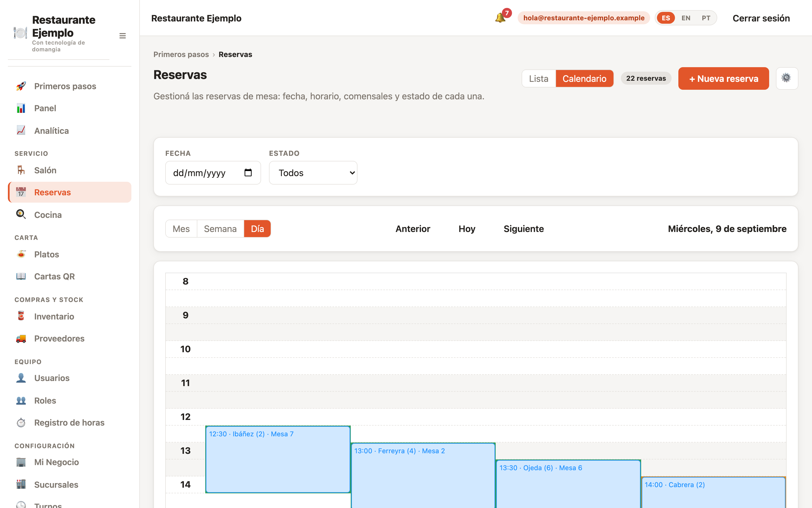Open the notifications bell
Screen dimensions: 812x508
click(x=500, y=18)
